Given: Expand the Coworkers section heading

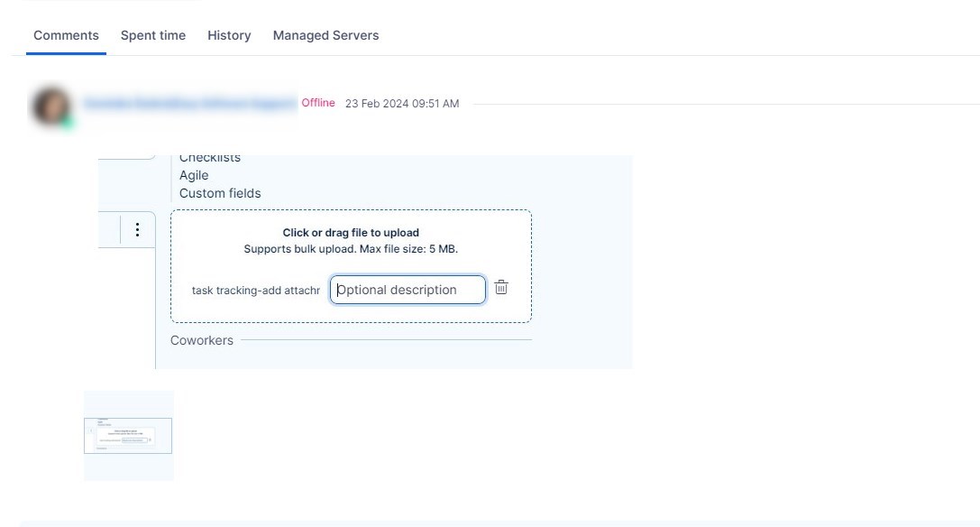Looking at the screenshot, I should tap(202, 340).
